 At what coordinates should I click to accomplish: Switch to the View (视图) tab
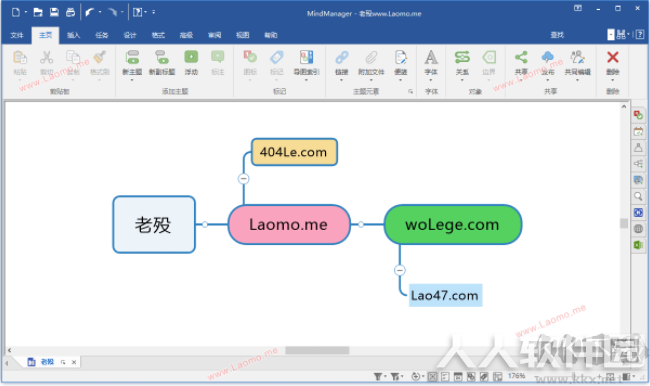[243, 35]
